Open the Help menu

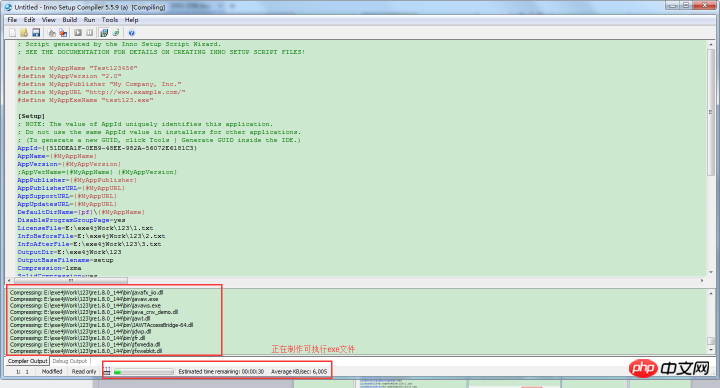132,20
